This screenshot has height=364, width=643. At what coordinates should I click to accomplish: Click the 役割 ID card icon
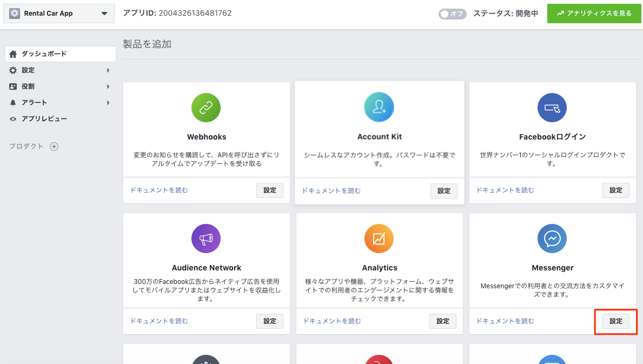(13, 87)
